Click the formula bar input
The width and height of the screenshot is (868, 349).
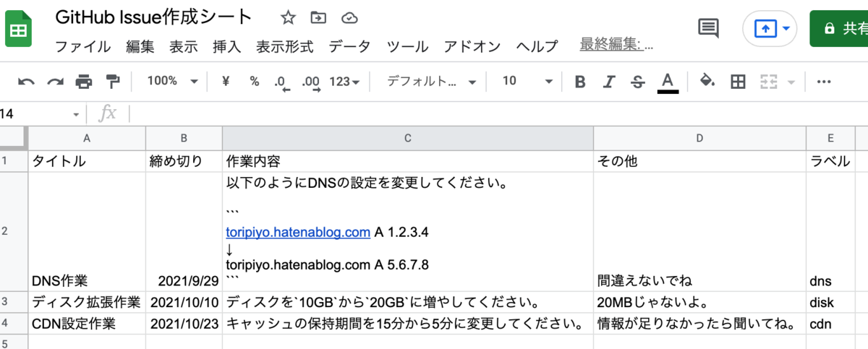(498, 113)
